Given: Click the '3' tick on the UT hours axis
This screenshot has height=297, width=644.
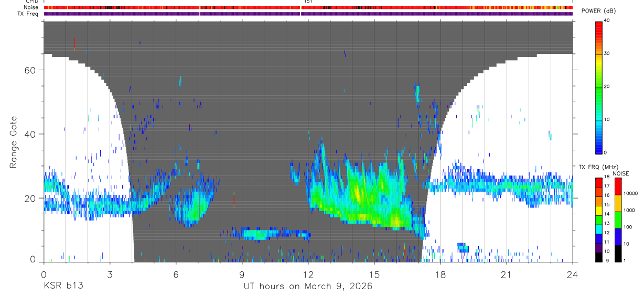Looking at the screenshot, I should [110, 274].
